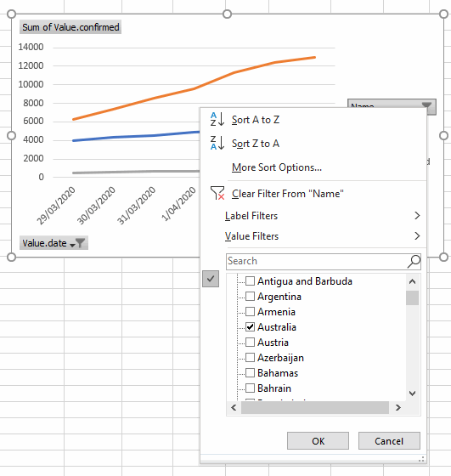Dismiss the filter menu with Cancel
The image size is (451, 476).
389,441
